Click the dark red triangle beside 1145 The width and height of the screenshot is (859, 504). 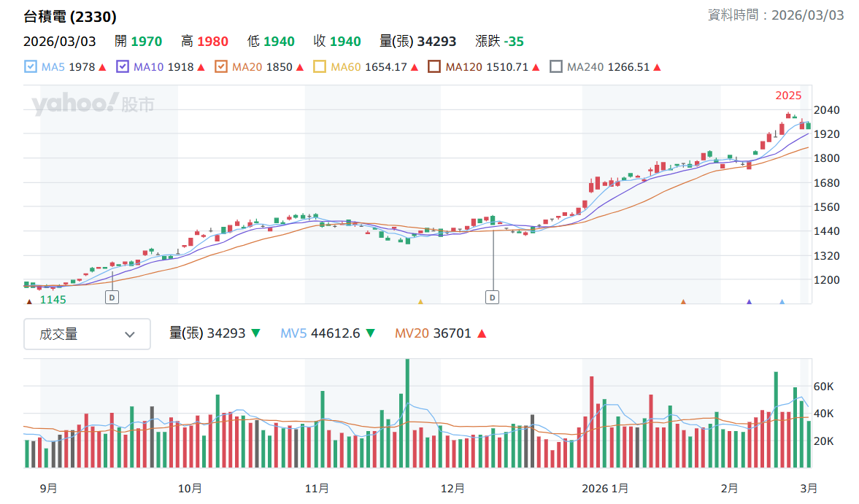(x=30, y=301)
